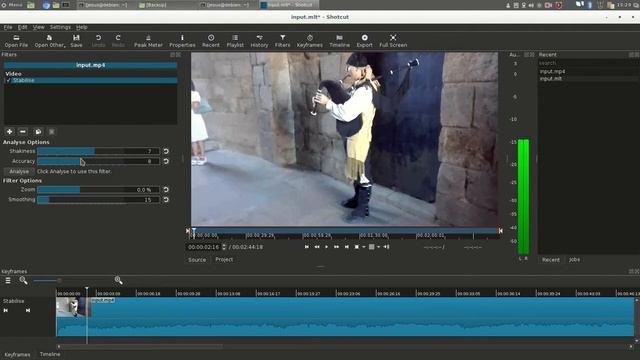640x360 pixels.
Task: Seek to previous keyframe in Stabilise track
Action: tap(6, 311)
